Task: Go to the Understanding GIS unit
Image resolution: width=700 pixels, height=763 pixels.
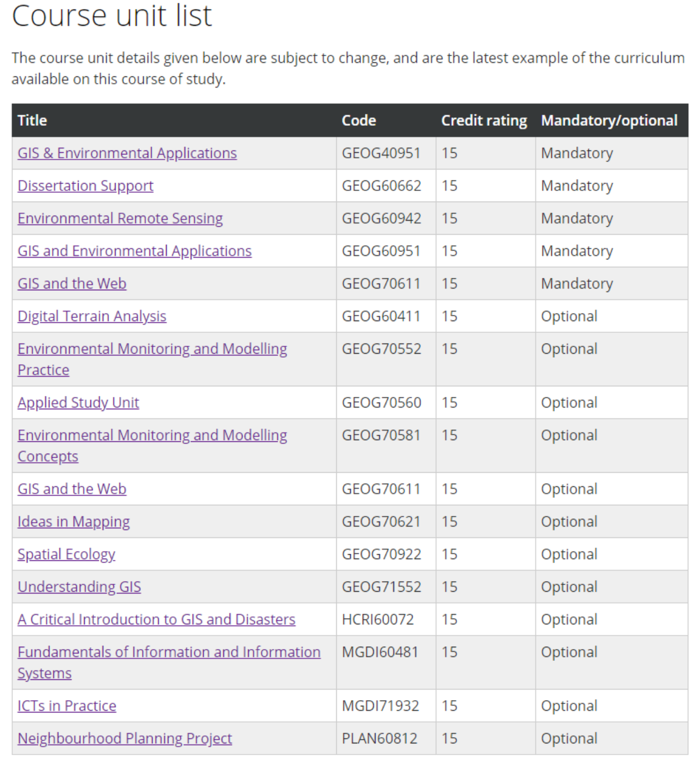Action: click(79, 587)
